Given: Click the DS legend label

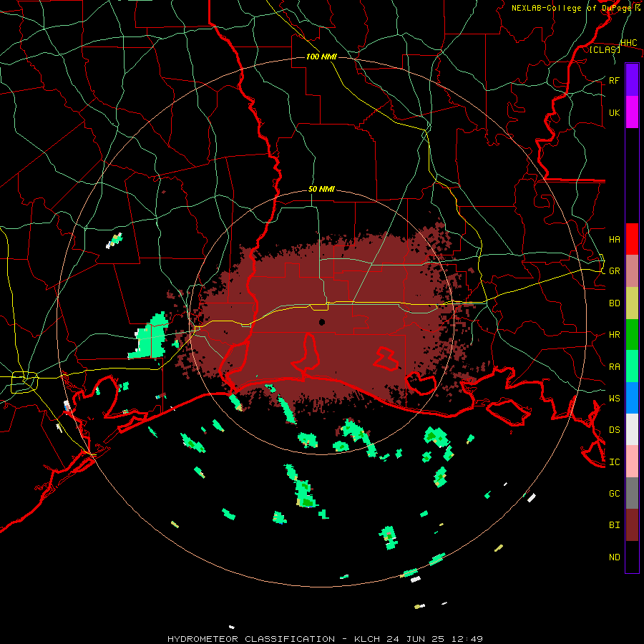Looking at the screenshot, I should (x=614, y=430).
